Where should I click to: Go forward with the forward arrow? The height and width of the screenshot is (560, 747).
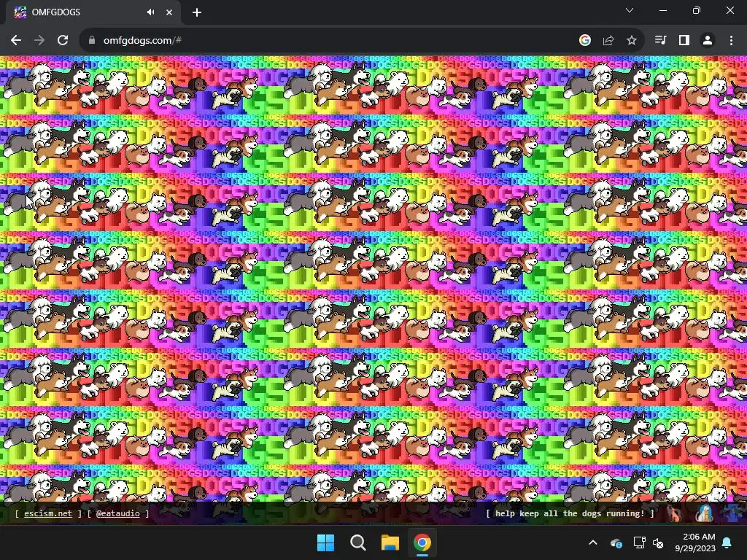coord(39,41)
